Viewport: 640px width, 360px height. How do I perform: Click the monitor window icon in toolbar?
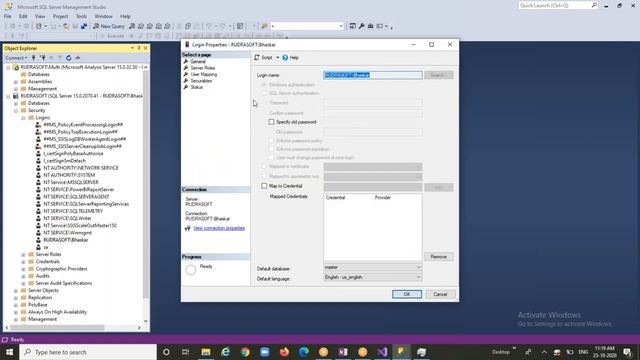(352, 26)
